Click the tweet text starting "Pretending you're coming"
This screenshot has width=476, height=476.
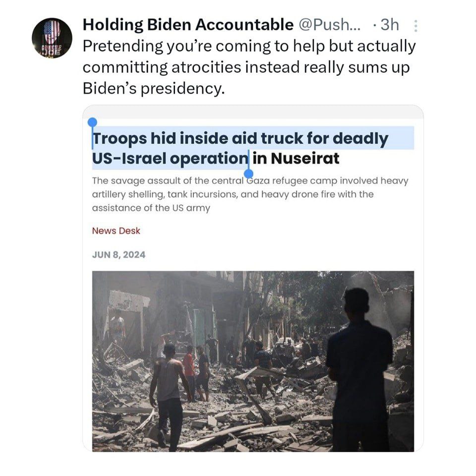pos(249,46)
